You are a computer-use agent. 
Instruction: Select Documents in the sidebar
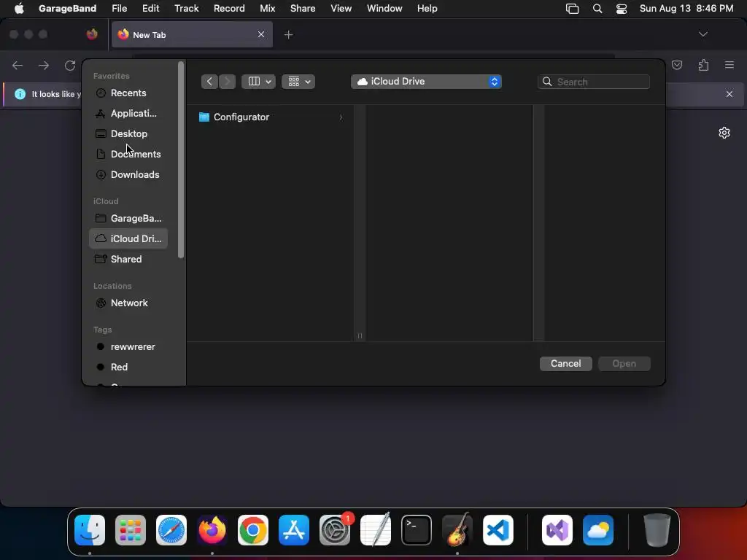128,155
